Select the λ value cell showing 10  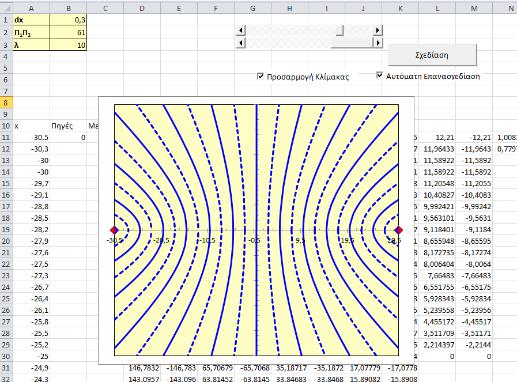(68, 45)
